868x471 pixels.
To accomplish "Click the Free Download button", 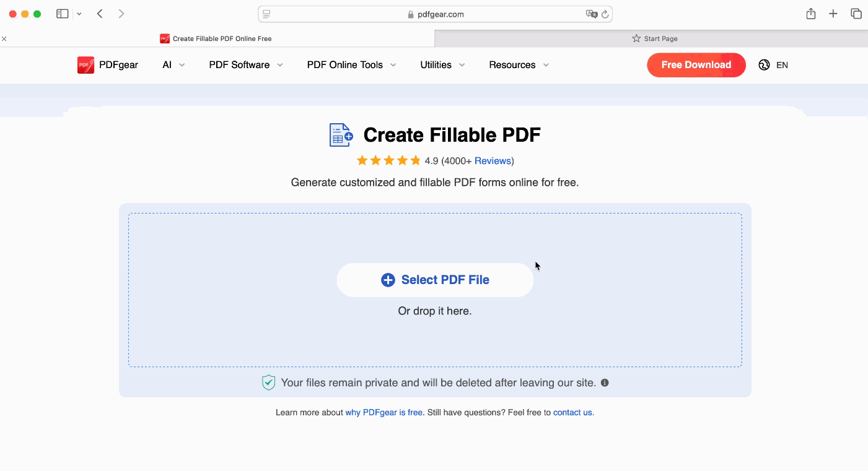I will [696, 64].
